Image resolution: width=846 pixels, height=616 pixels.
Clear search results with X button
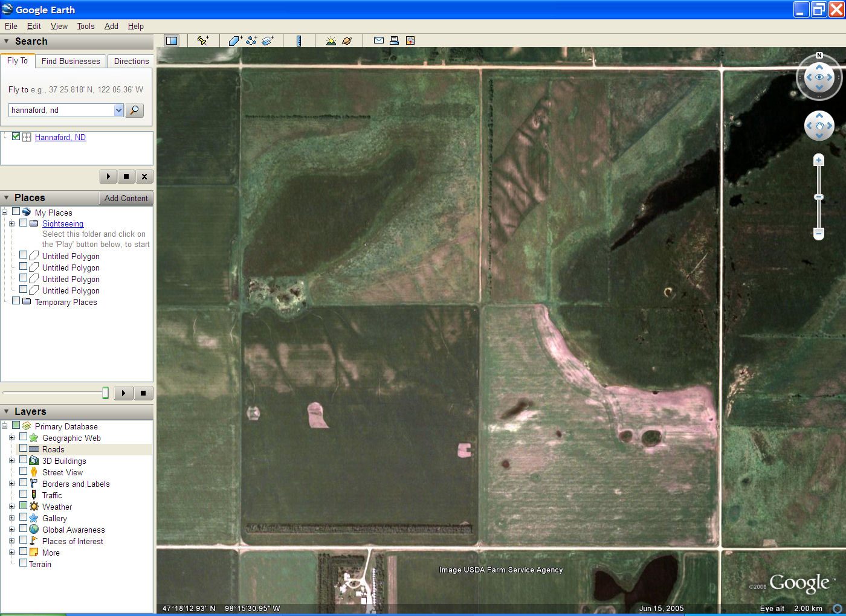point(144,176)
